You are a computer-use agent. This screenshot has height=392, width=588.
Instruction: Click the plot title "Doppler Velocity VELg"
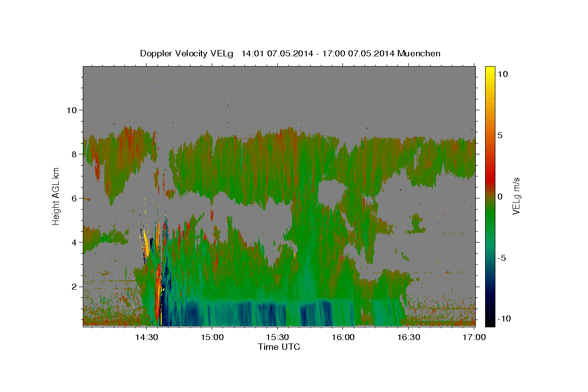[x=186, y=53]
